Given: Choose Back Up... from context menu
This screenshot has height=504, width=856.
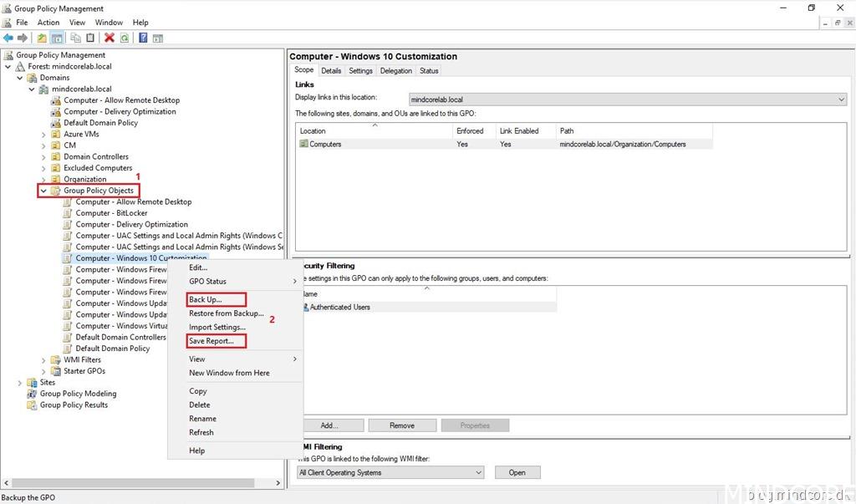Looking at the screenshot, I should [206, 299].
